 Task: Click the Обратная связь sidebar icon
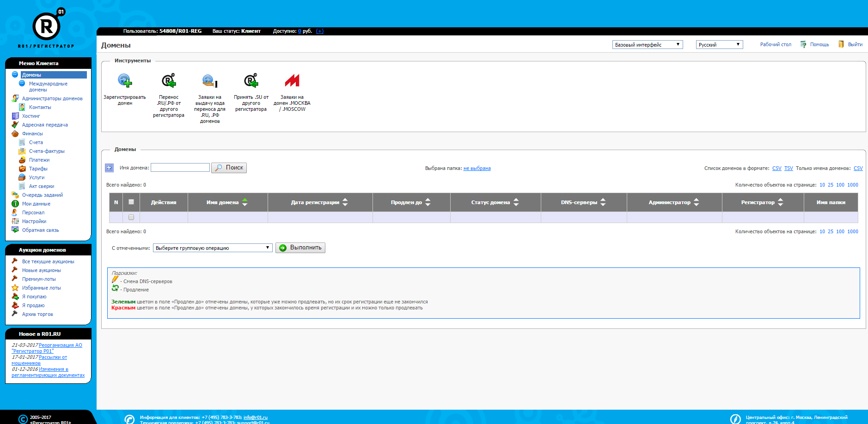point(15,230)
